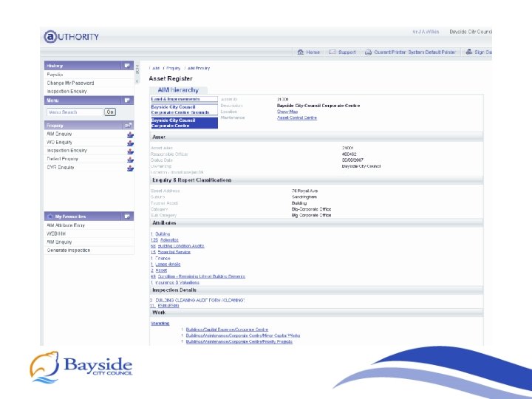Open the Lease details attribute link
532x399 pixels.
(168, 265)
